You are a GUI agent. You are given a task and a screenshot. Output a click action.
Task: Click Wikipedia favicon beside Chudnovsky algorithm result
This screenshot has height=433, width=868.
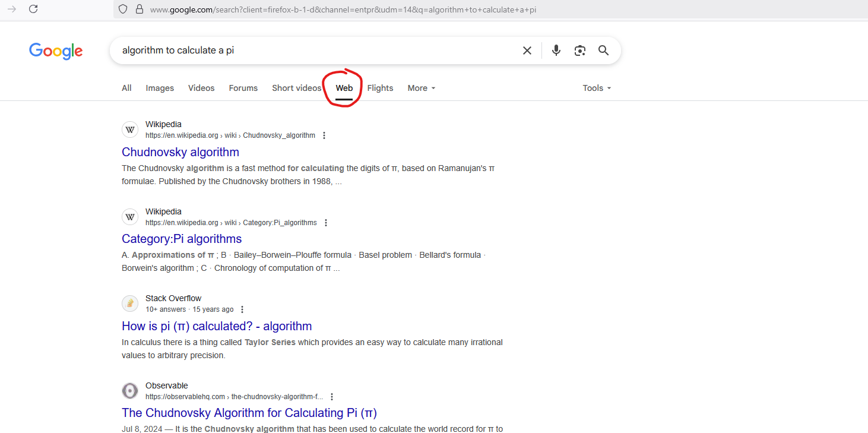coord(130,129)
